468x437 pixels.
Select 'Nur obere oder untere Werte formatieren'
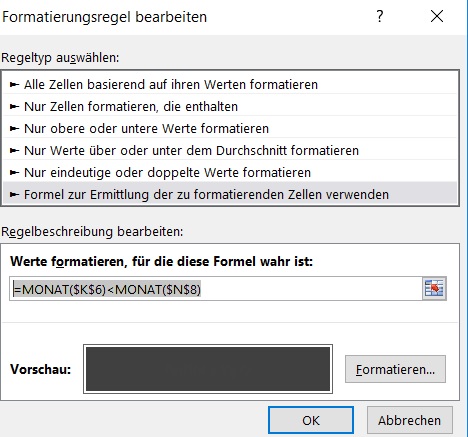coord(230,128)
